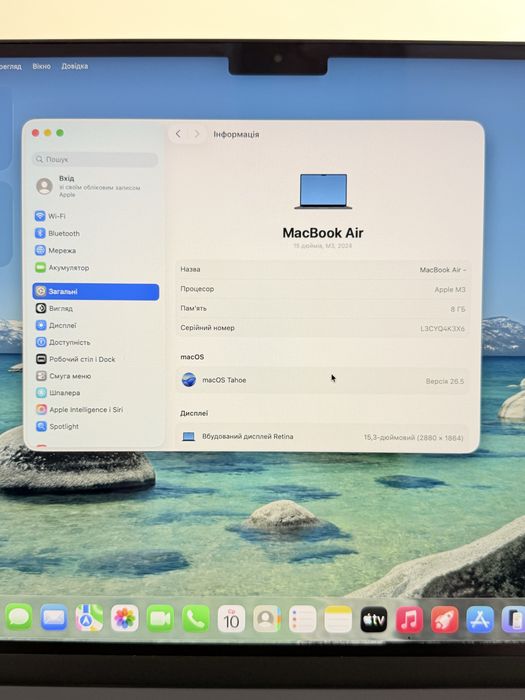Click Версія 26.5 text
The width and height of the screenshot is (525, 700).
click(445, 381)
